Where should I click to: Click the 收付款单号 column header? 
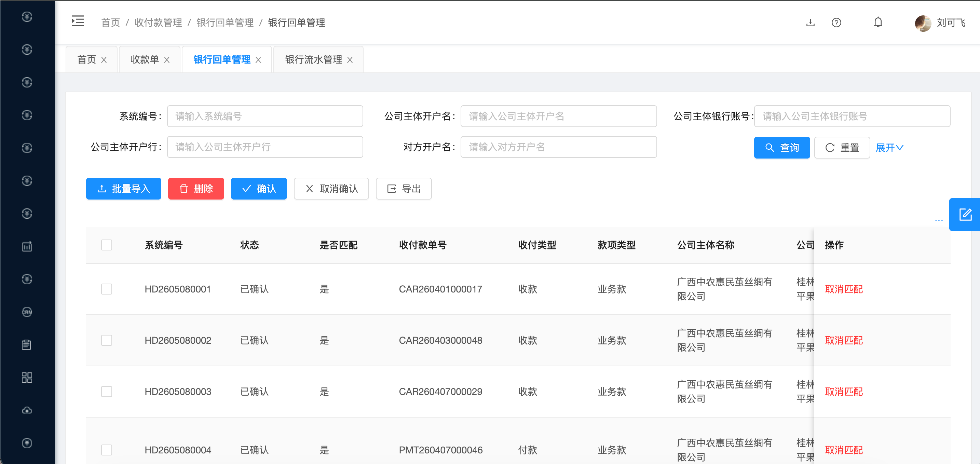point(423,245)
